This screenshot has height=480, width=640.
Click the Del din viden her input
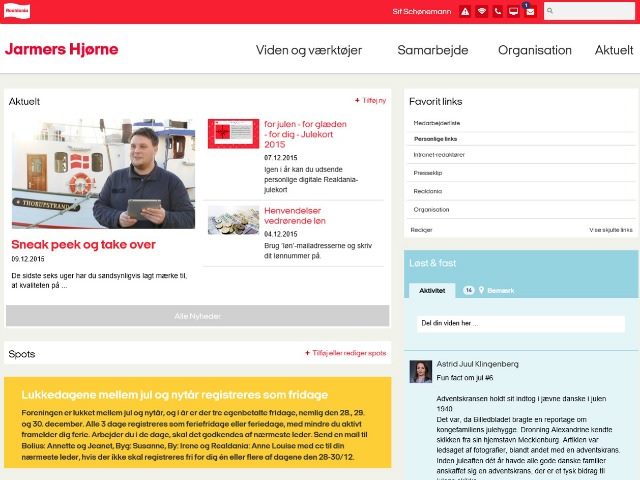(x=520, y=324)
